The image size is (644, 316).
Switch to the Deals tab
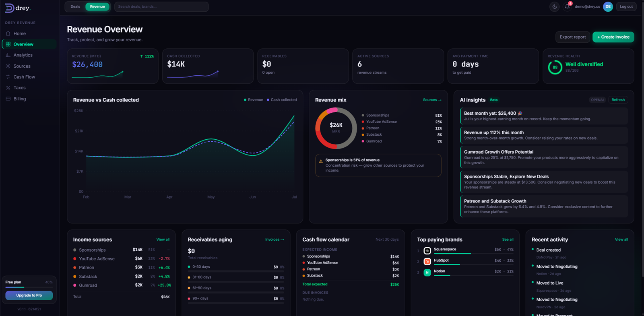[x=75, y=6]
